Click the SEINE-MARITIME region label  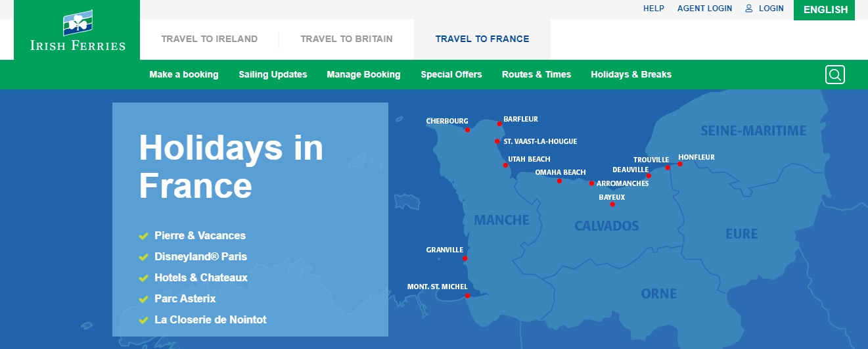[754, 131]
